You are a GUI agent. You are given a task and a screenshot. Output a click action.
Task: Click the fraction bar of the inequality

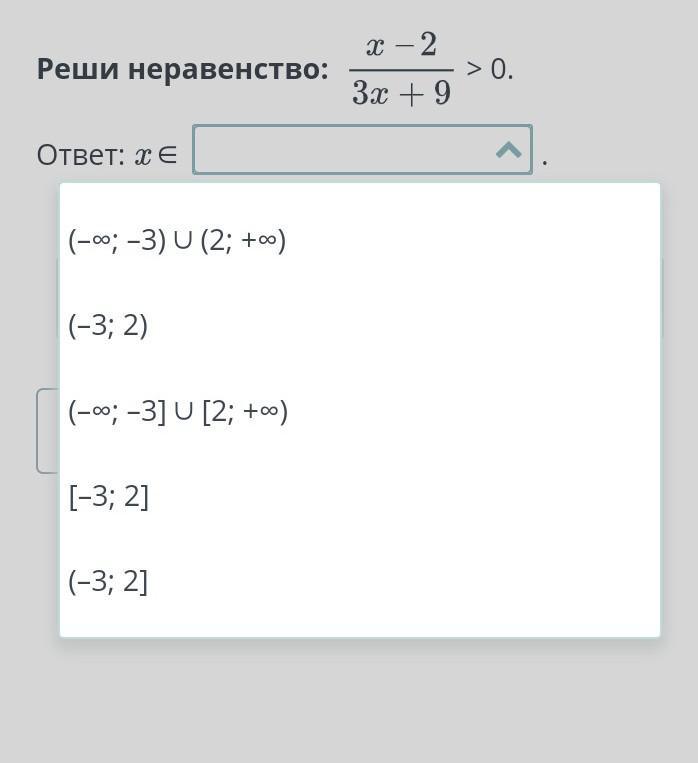click(402, 70)
